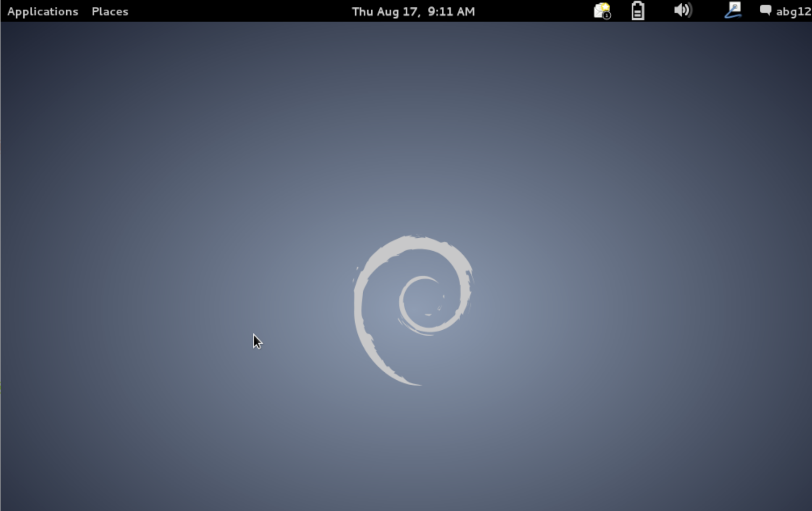This screenshot has height=511, width=812.
Task: Expand the abg12 user menu
Action: (793, 11)
